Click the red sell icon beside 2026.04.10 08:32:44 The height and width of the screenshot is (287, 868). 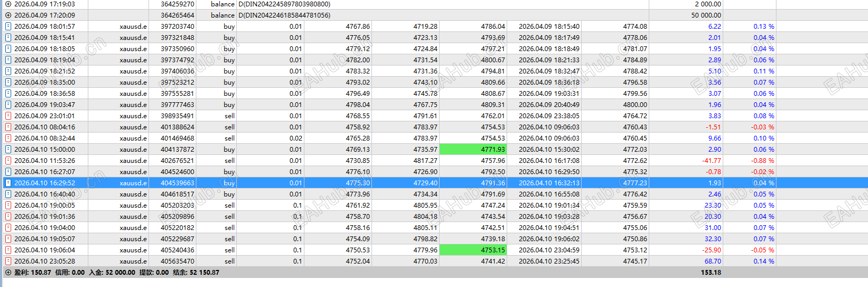pyautogui.click(x=8, y=138)
